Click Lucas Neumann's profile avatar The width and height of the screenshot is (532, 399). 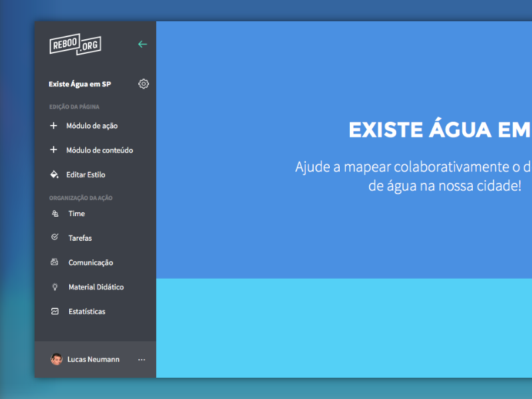pos(56,359)
